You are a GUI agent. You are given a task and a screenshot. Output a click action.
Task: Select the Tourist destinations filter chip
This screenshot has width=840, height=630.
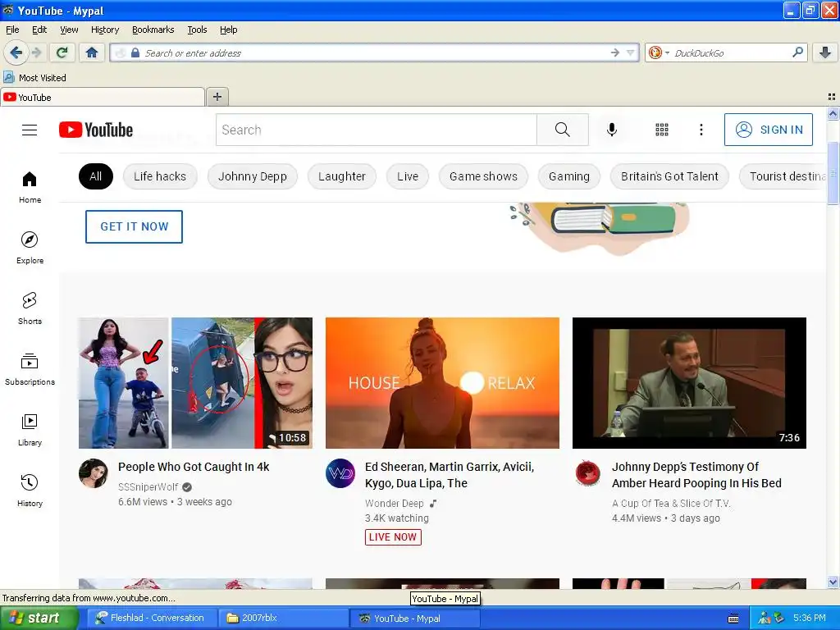click(x=783, y=176)
